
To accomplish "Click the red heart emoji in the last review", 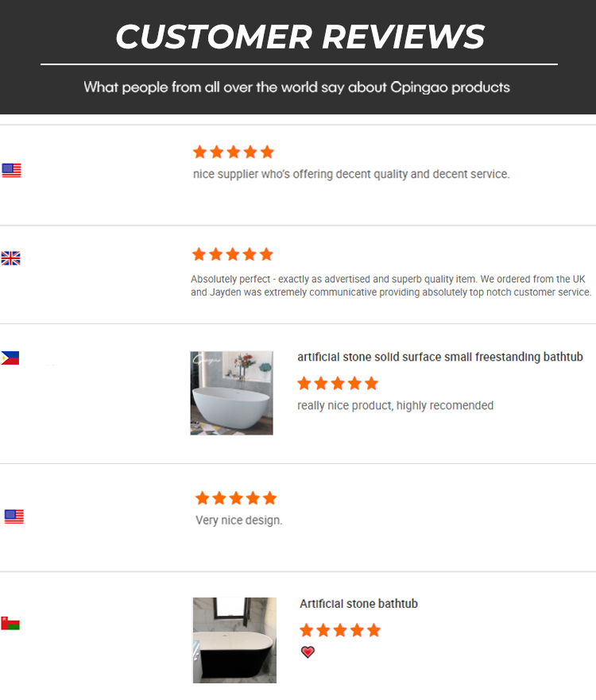I will click(x=308, y=652).
